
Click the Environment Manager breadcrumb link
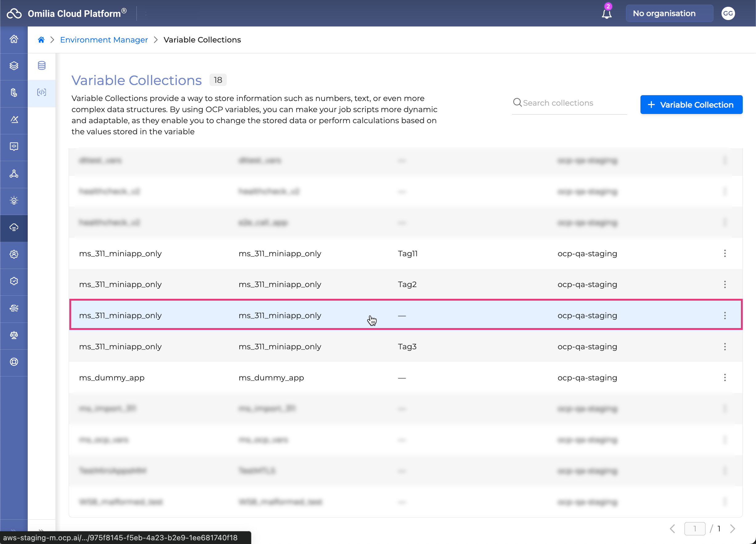(x=104, y=40)
